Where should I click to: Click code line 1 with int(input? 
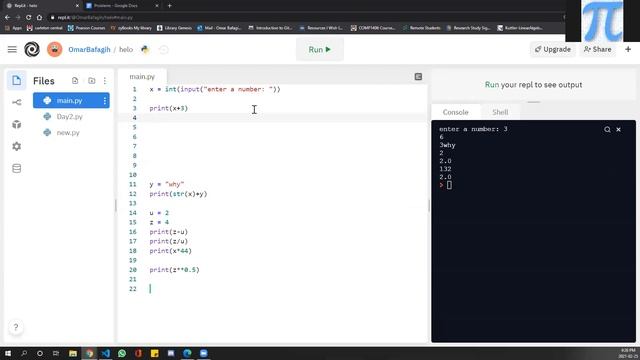(x=215, y=89)
